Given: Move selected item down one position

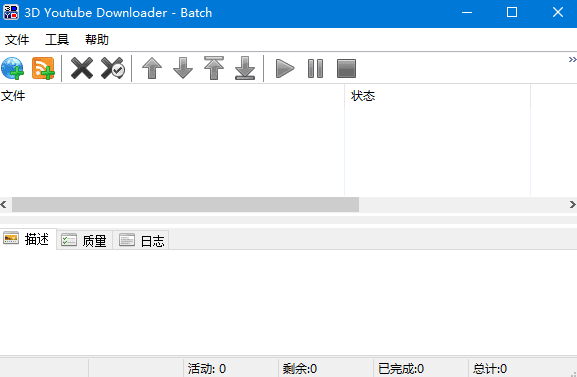Looking at the screenshot, I should (183, 68).
